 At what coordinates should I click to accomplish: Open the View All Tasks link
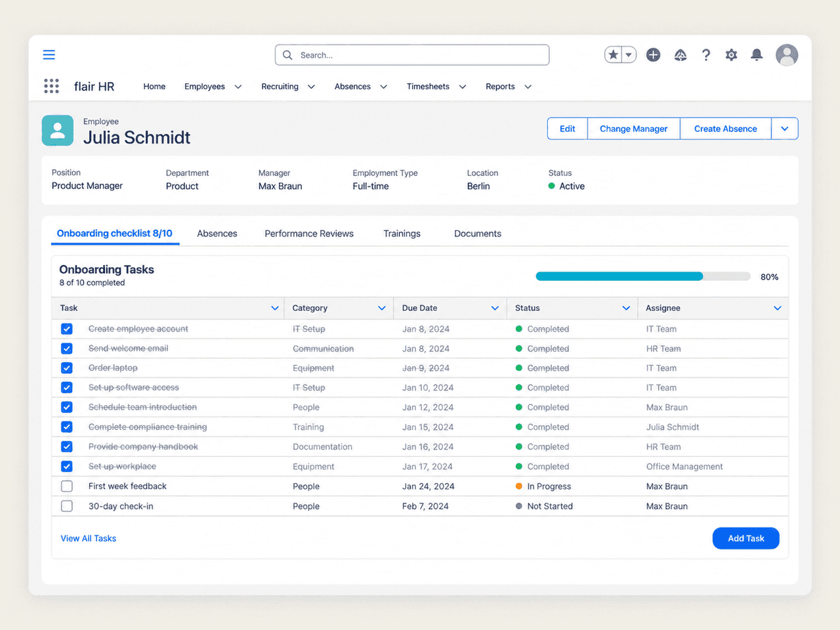click(x=89, y=538)
